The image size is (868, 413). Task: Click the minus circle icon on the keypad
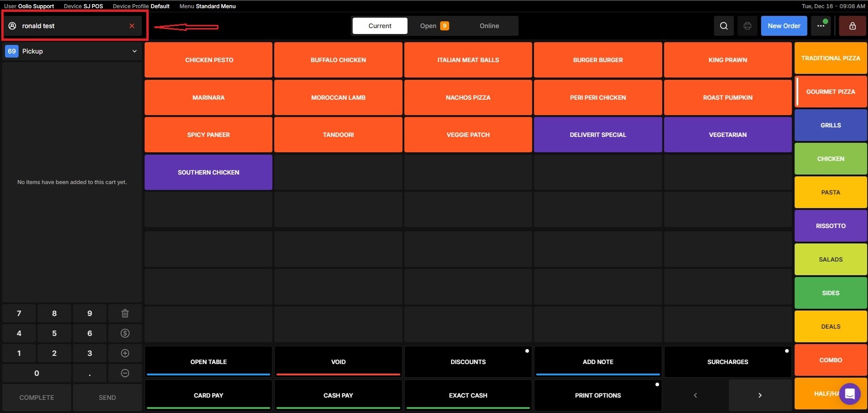pos(125,373)
